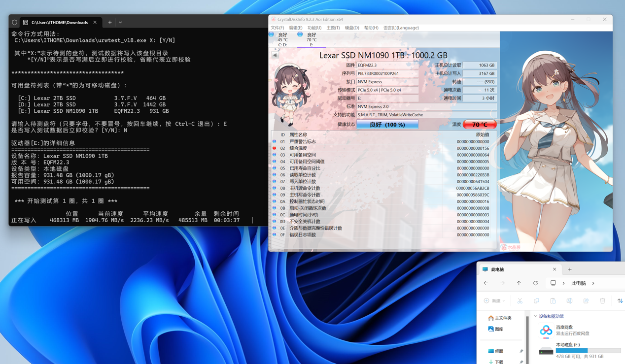Screen dimensions: 625x364
Task: Select 本地磁盘 (E:) drive usage bar
Action: coord(588,351)
